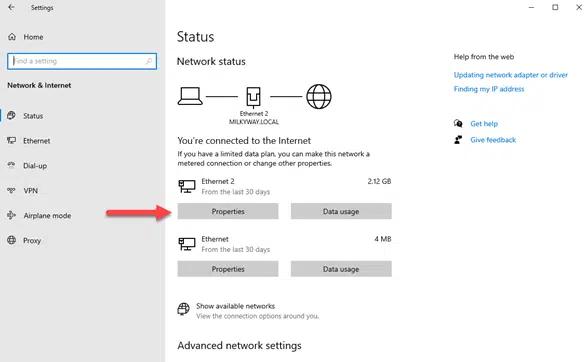The image size is (587, 362).
Task: Focus the Find a setting search box
Action: 82,61
